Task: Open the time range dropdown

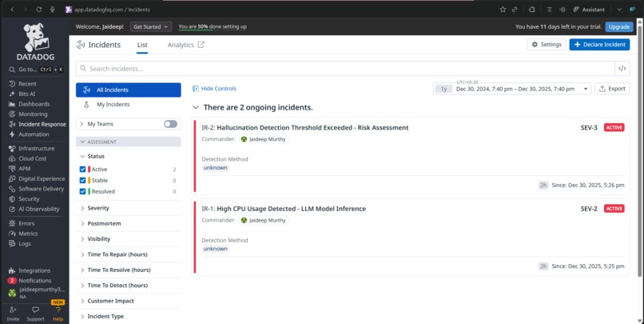Action: tap(511, 89)
